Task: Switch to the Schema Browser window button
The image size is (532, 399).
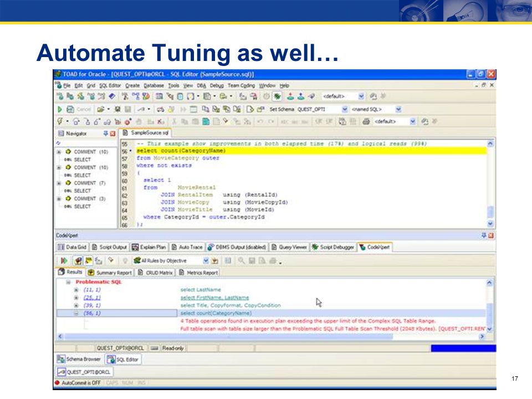Action: pos(79,359)
